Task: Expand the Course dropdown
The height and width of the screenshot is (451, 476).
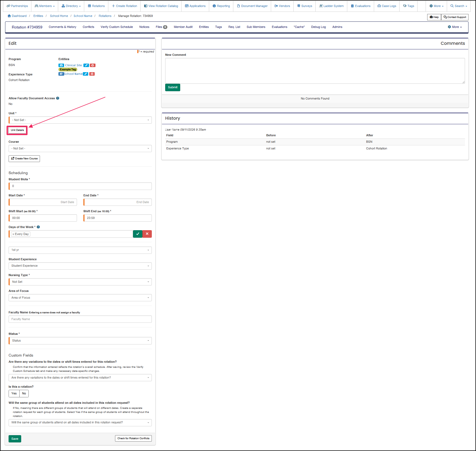Action: [80, 148]
